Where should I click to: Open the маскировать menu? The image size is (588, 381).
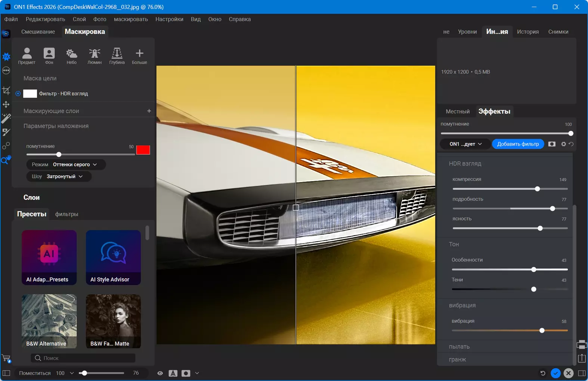[131, 19]
